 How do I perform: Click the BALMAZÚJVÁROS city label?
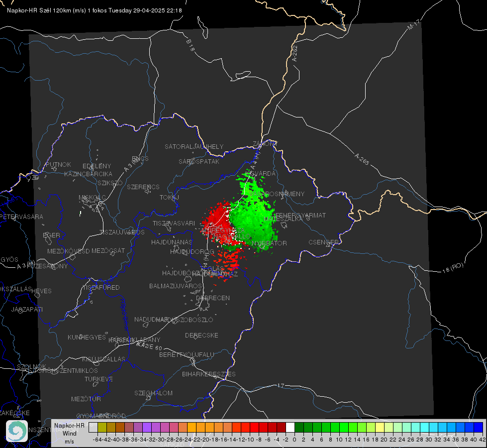(176, 286)
